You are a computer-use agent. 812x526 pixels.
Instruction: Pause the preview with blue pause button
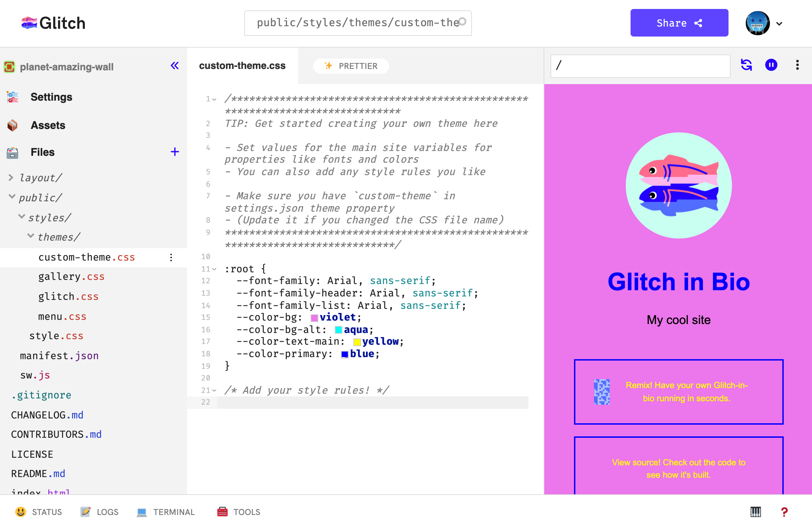coord(771,65)
